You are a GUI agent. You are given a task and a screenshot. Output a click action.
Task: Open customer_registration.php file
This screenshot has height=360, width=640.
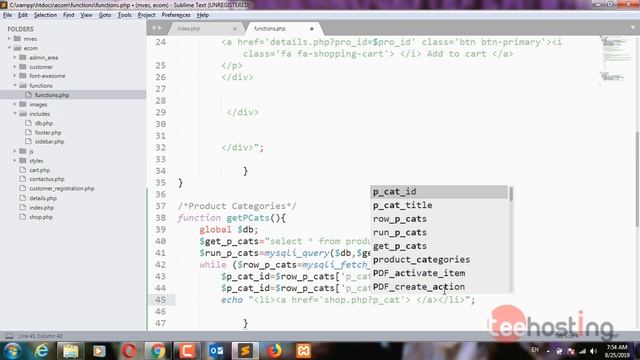pos(62,189)
